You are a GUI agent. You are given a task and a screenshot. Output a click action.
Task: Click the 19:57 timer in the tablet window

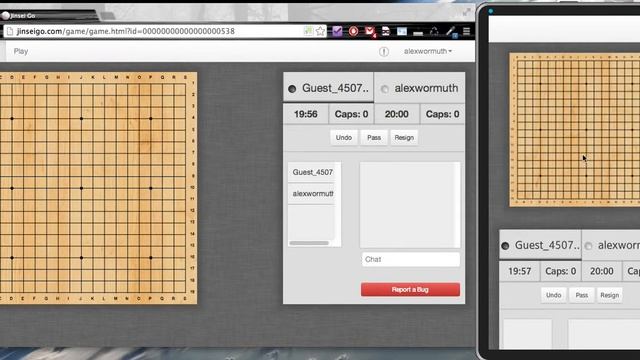coord(520,271)
